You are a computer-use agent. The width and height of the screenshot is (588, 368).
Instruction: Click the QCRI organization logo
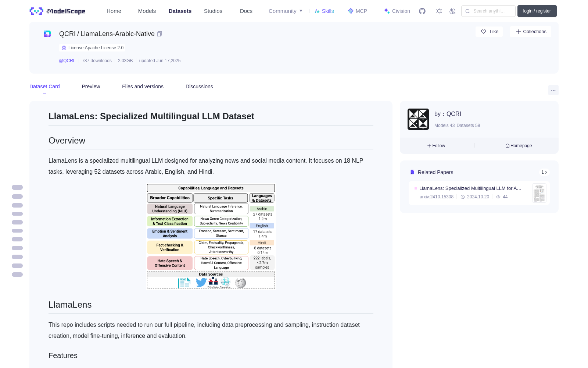418,119
